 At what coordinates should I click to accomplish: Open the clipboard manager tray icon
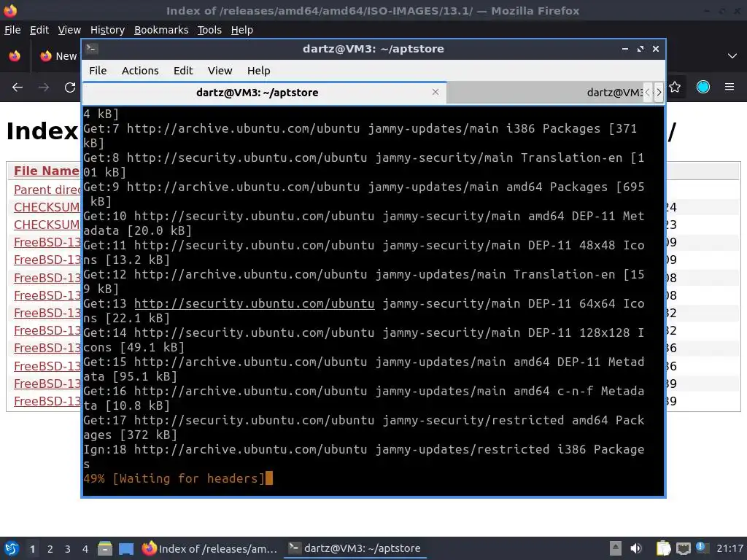click(663, 548)
